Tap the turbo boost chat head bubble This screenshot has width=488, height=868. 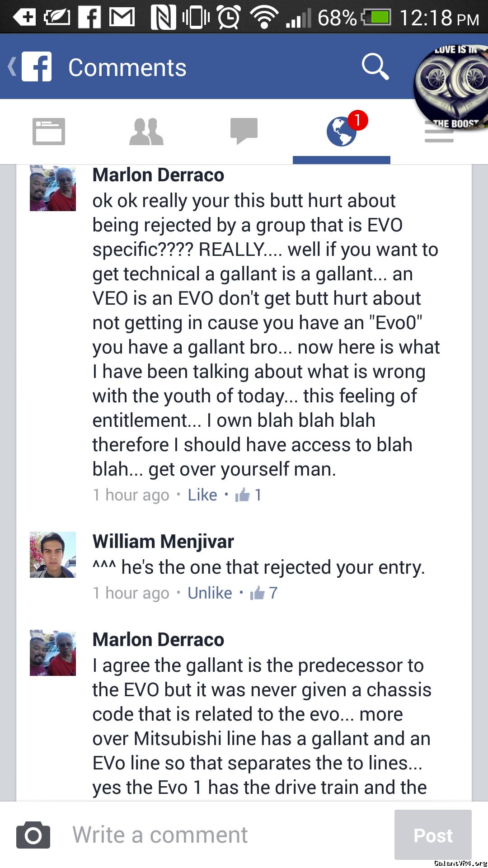(x=452, y=87)
